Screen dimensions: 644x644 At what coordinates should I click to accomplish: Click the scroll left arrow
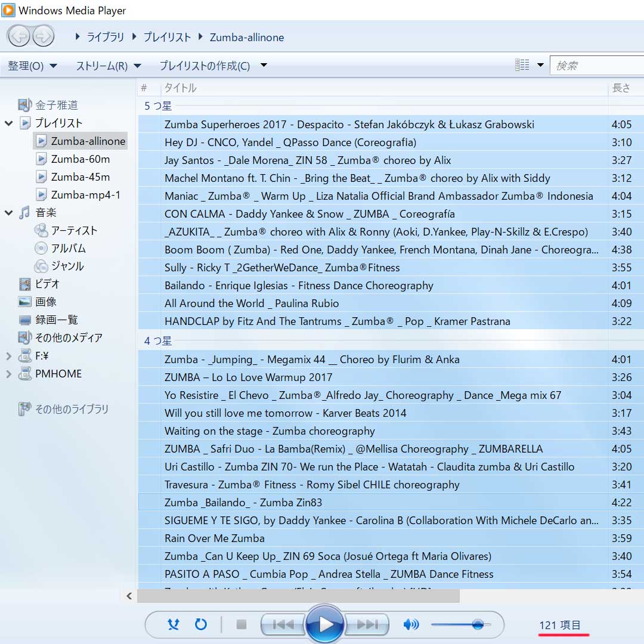129,596
